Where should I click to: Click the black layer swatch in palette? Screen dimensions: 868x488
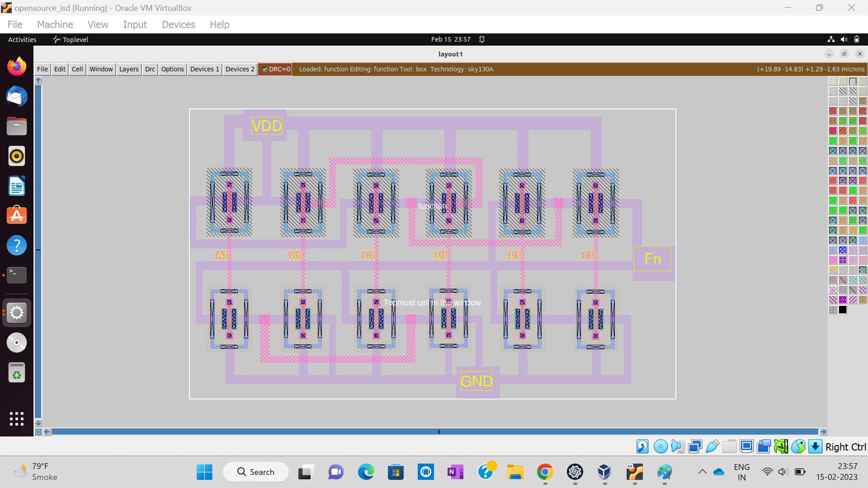click(843, 310)
